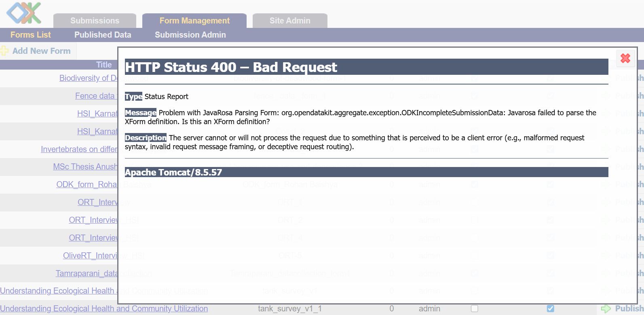
Task: Open the Site Admin tab
Action: (x=290, y=21)
